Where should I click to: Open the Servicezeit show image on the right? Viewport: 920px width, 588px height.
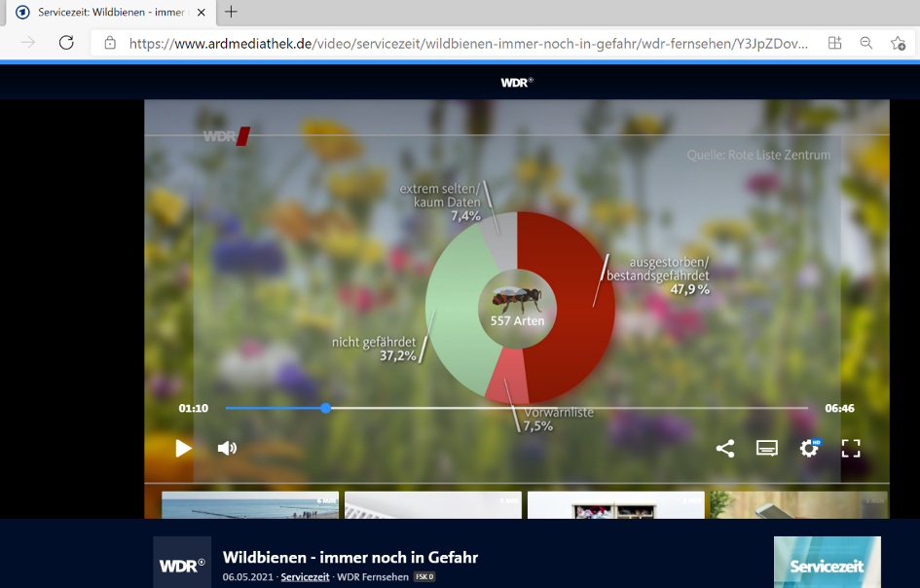[828, 562]
